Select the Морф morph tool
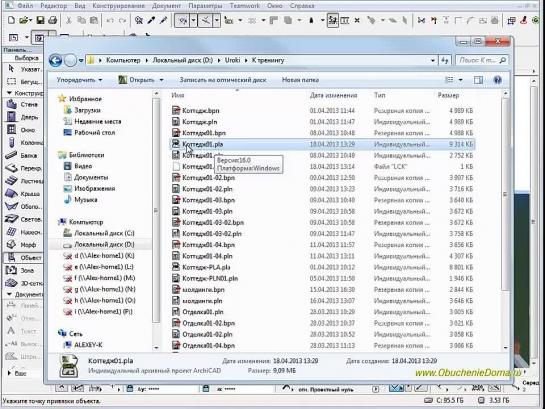 (x=23, y=245)
